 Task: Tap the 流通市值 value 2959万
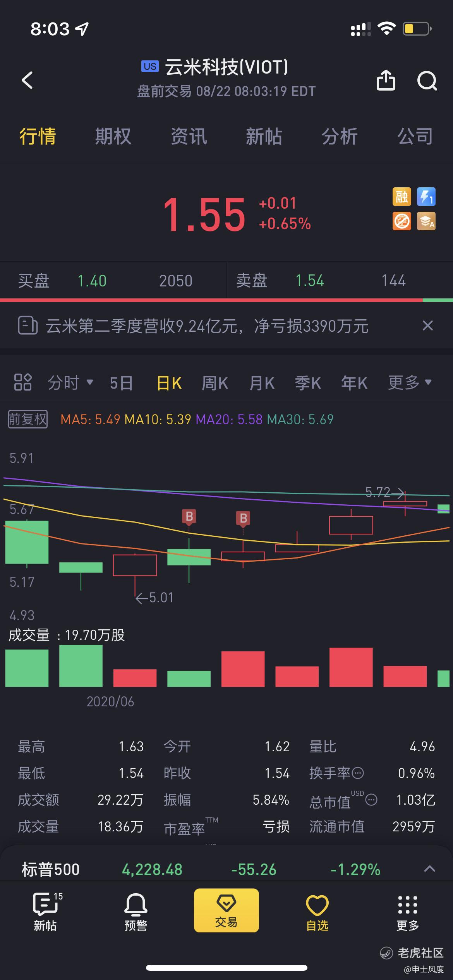414,826
